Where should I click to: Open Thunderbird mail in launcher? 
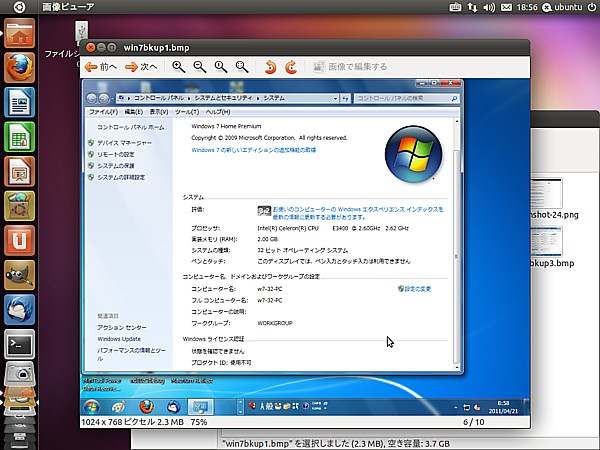pyautogui.click(x=20, y=310)
